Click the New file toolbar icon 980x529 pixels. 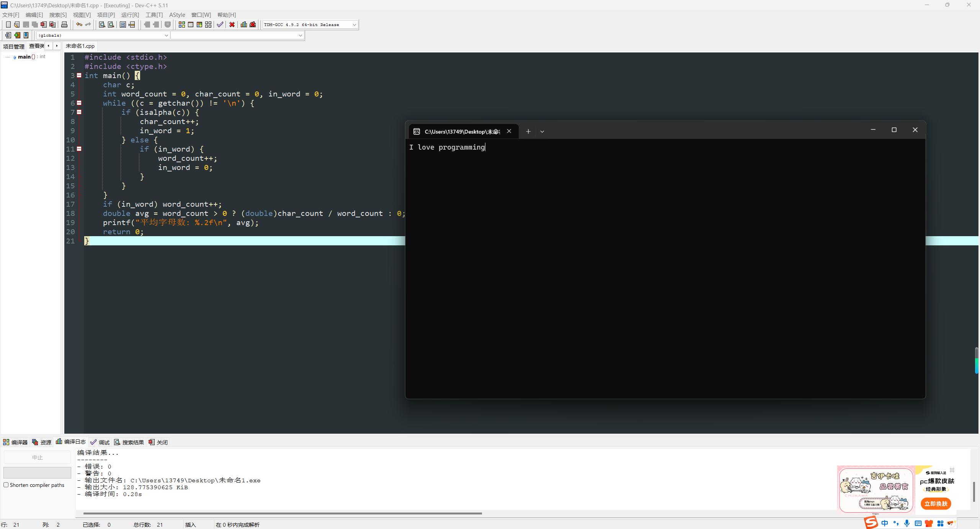pyautogui.click(x=8, y=24)
